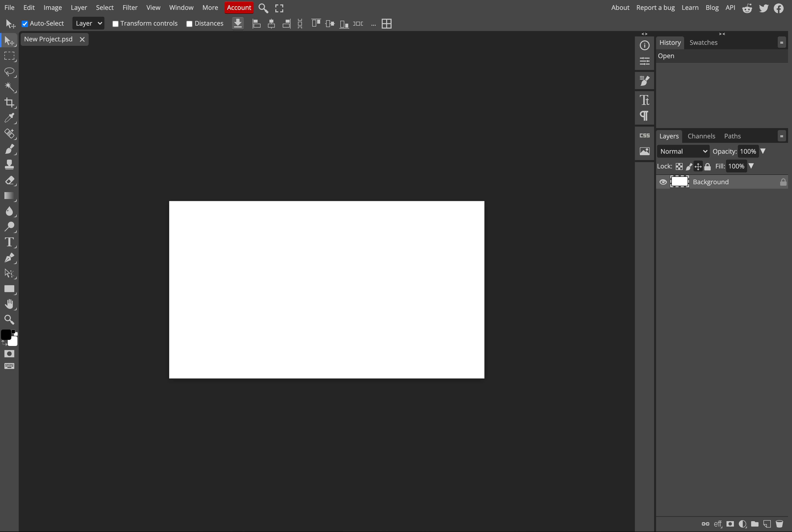Open the Character panel icon
Screen dimensions: 792x532
(644, 100)
